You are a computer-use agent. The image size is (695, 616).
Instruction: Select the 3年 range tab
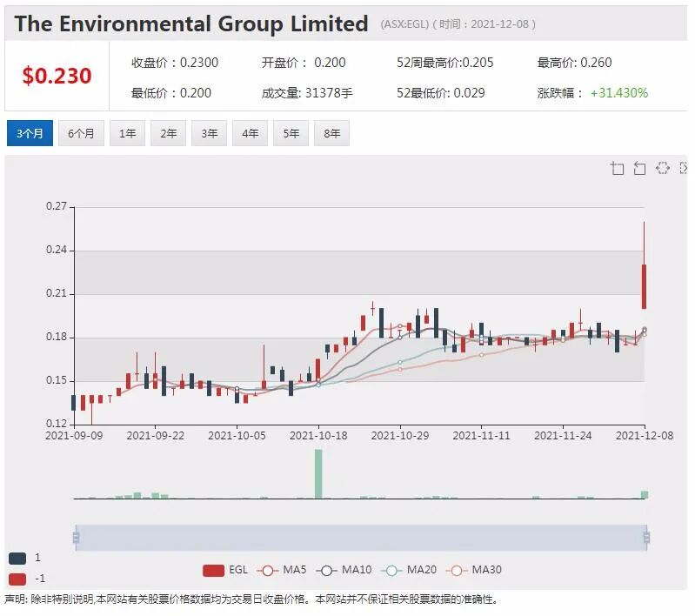(x=210, y=133)
